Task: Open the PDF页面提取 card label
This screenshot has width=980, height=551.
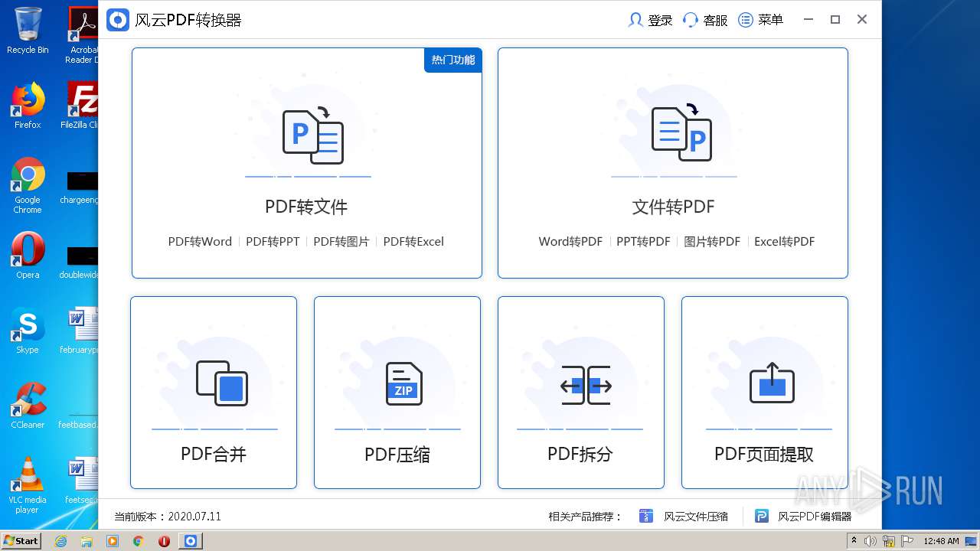Action: pyautogui.click(x=764, y=454)
